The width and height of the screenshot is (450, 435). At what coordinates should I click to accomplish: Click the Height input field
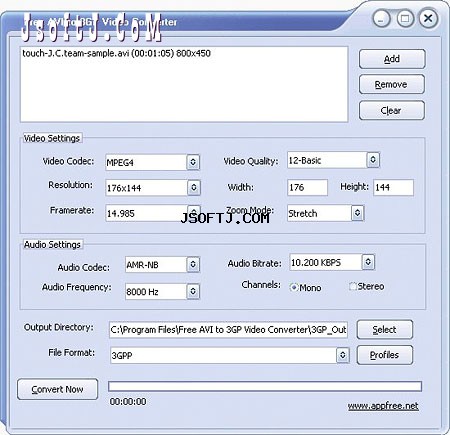(x=393, y=187)
